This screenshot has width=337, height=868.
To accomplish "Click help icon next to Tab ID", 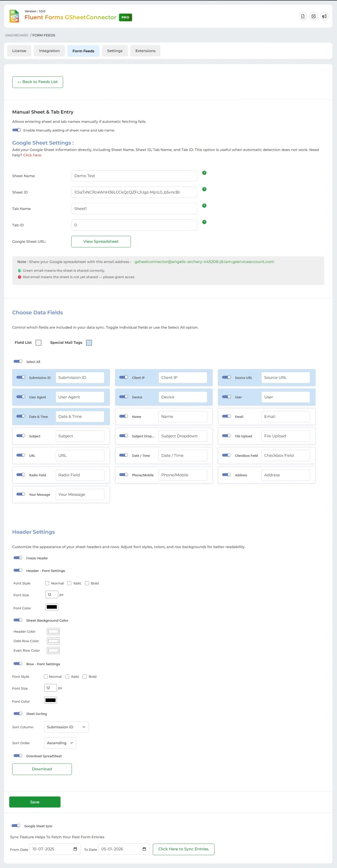I will 204,222.
